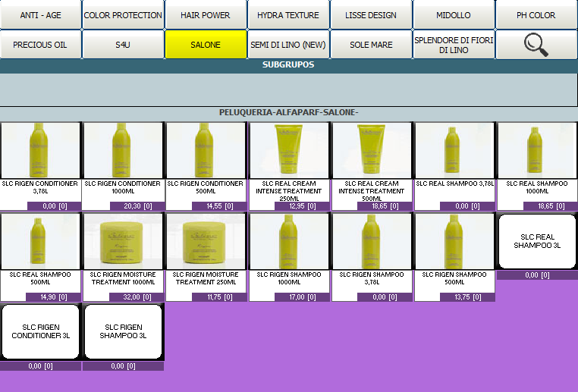Viewport: 578px width, 392px height.
Task: Click the SUBGRUPOS header bar
Action: click(x=289, y=65)
